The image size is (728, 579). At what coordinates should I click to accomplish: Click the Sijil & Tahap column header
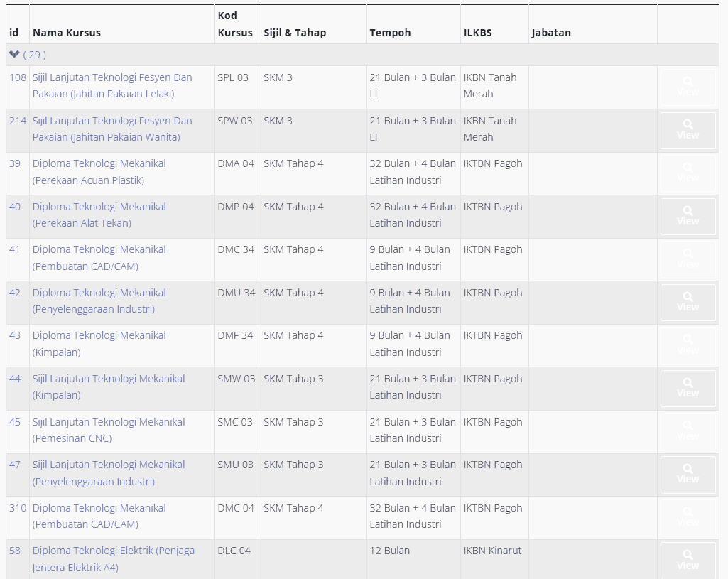[x=295, y=33]
